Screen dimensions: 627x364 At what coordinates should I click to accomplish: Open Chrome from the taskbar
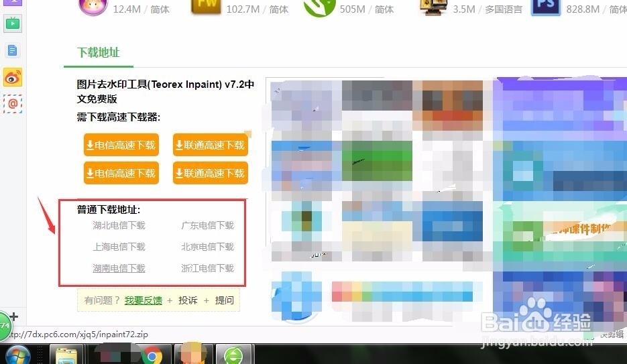coord(152,355)
